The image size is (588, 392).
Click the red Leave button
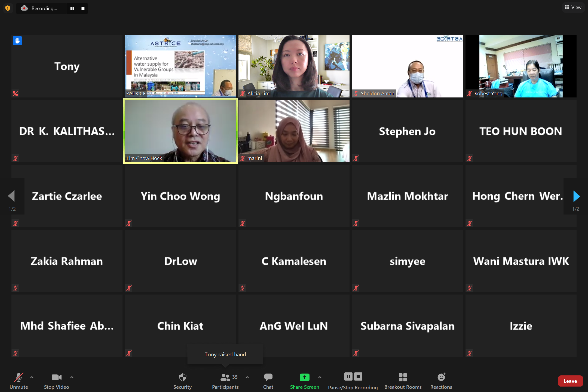click(570, 381)
